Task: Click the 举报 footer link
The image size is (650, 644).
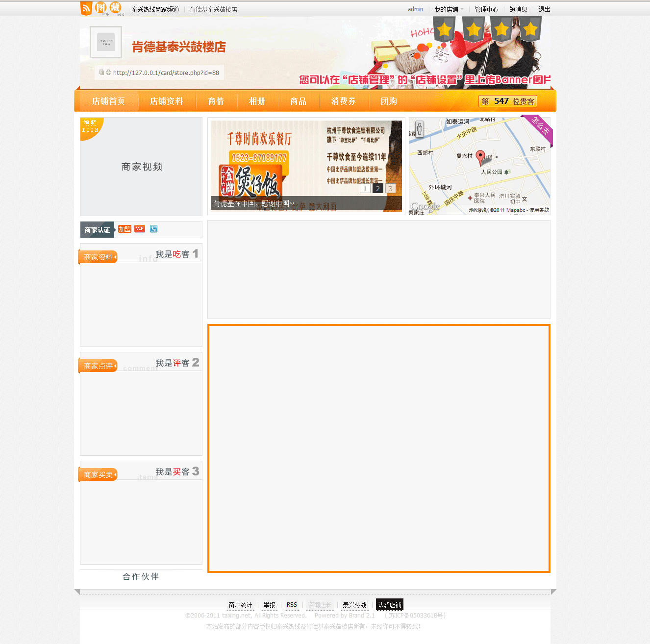Action: pos(269,605)
